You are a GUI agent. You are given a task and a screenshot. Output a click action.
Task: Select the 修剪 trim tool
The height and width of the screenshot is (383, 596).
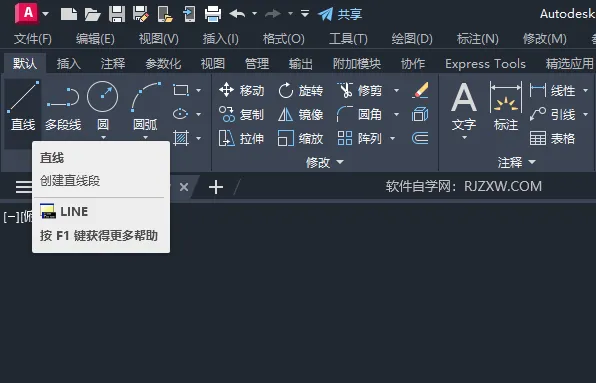click(360, 90)
